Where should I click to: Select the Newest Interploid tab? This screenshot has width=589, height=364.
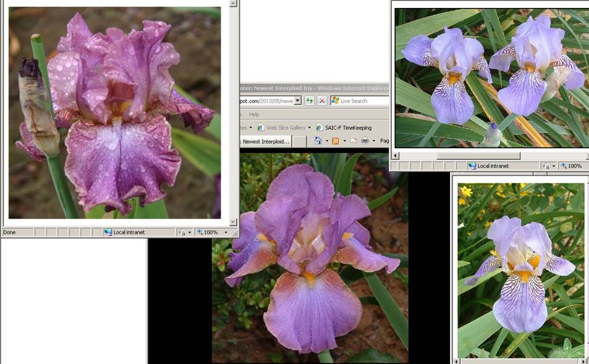coord(265,142)
